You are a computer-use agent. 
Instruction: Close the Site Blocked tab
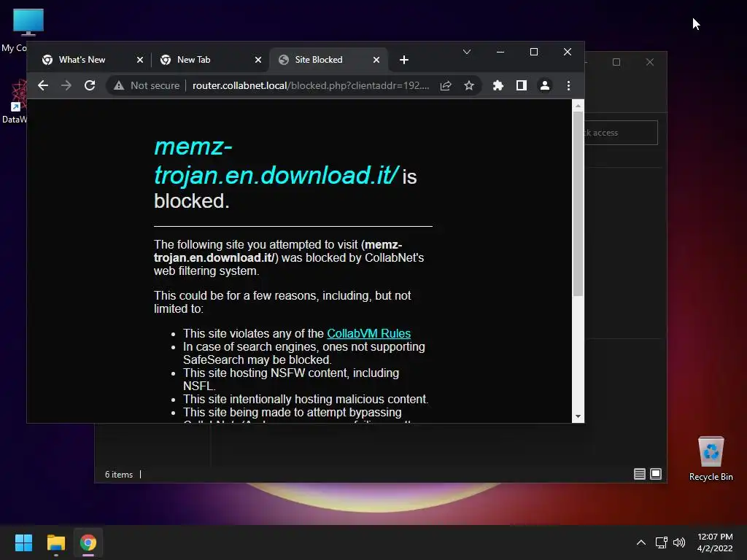click(x=376, y=60)
